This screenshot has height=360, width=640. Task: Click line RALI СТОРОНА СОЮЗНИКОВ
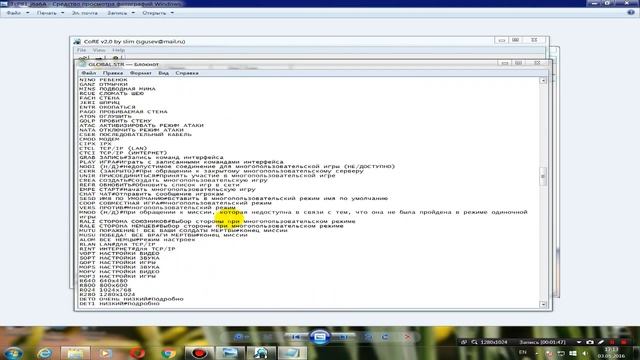(217, 221)
